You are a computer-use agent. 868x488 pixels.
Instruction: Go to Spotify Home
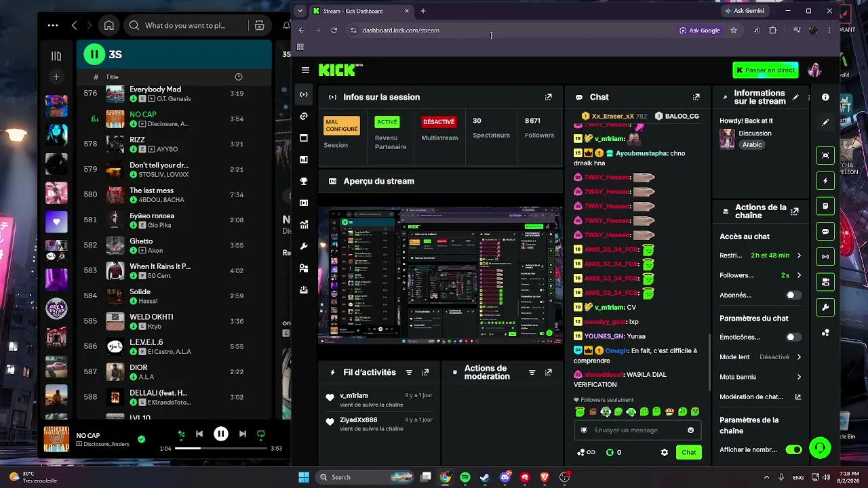108,26
